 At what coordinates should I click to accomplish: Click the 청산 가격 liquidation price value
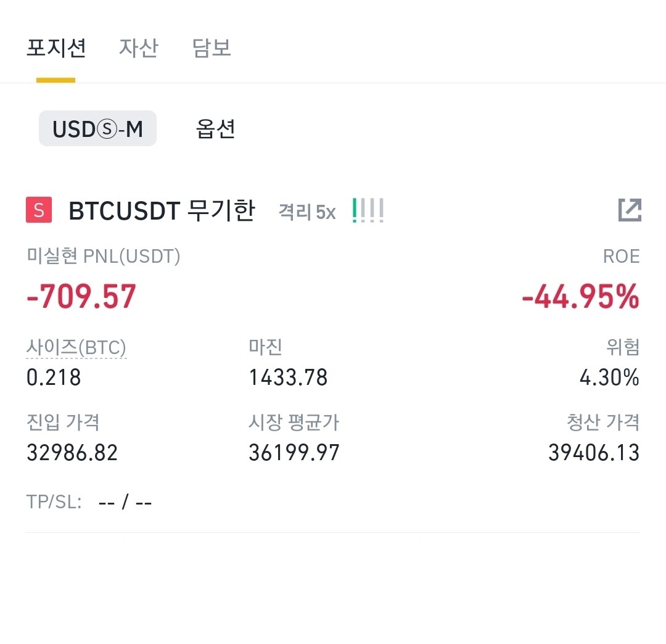pos(594,452)
